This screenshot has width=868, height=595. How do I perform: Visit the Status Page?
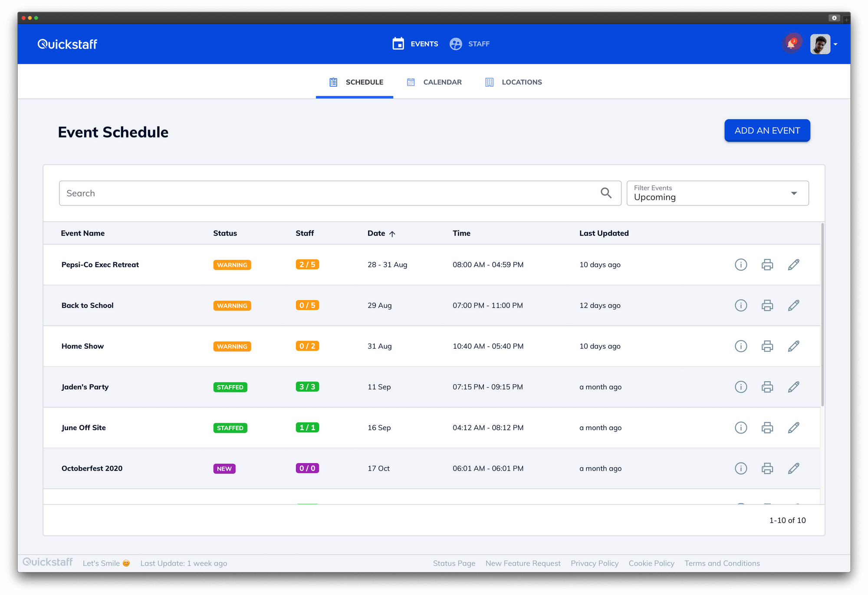coord(454,563)
